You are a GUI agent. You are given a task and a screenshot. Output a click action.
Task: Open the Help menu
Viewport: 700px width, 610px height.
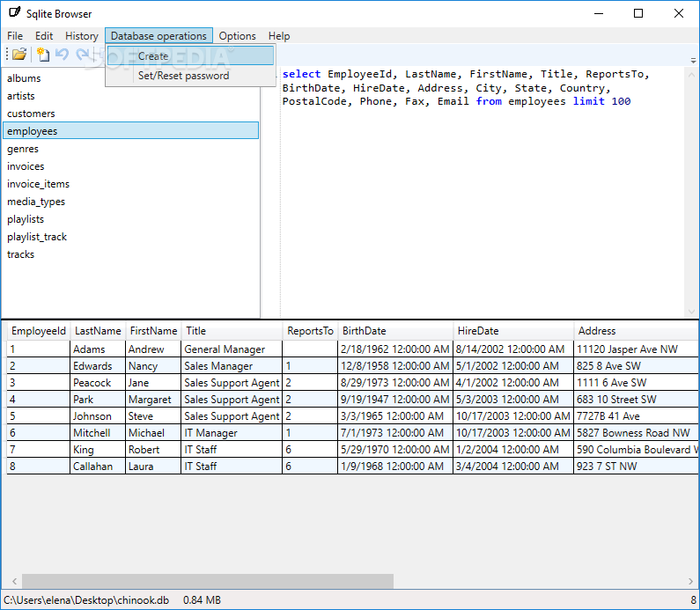(x=279, y=36)
